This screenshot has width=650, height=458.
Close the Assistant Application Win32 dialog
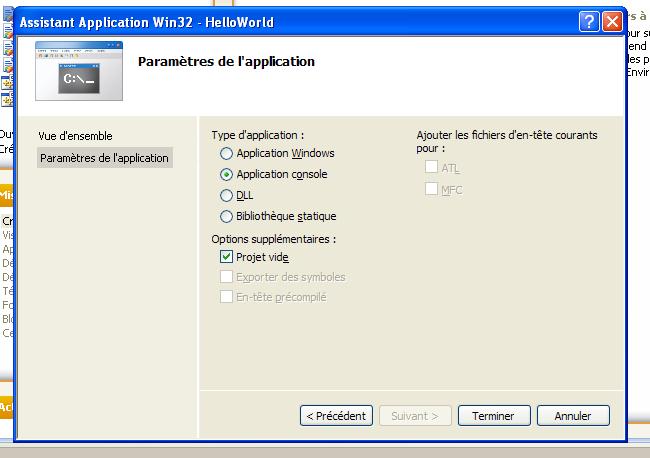pos(612,22)
